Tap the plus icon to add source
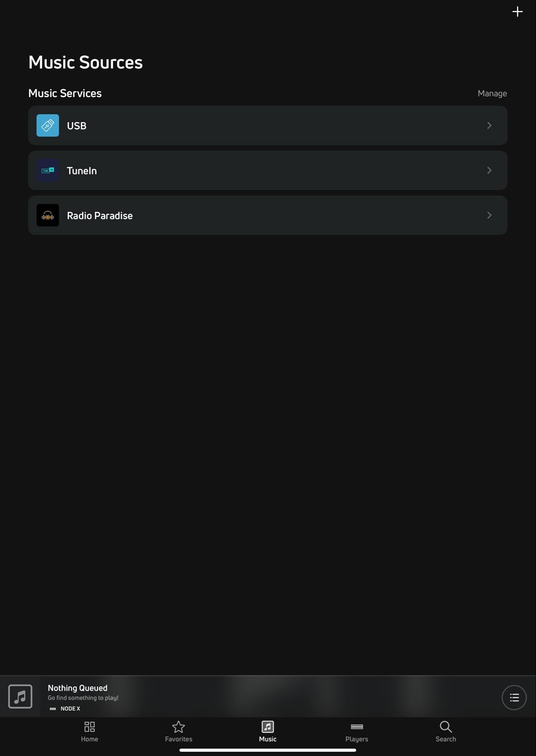This screenshot has width=536, height=756. click(x=517, y=12)
